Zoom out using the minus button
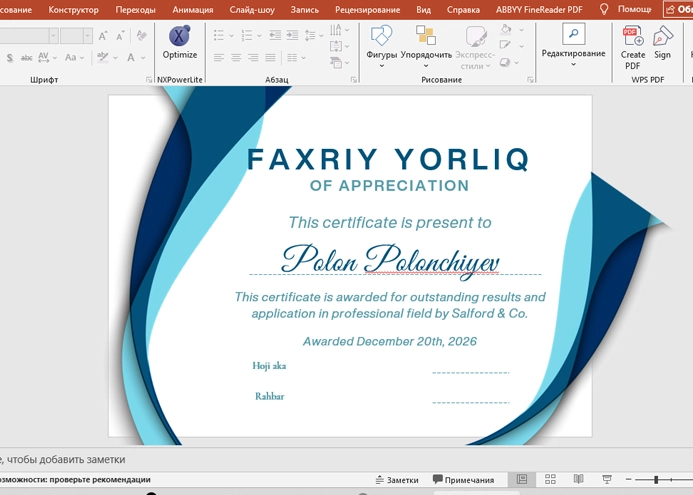 [x=628, y=480]
